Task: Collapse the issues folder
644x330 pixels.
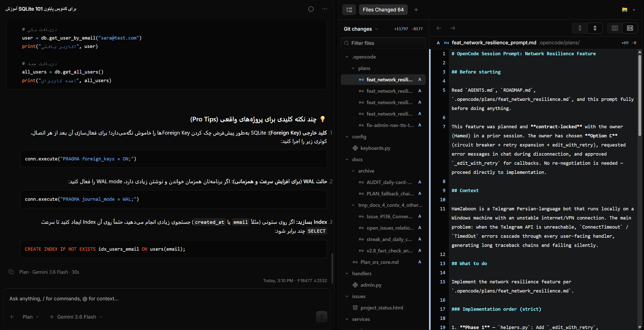Action: click(x=347, y=296)
